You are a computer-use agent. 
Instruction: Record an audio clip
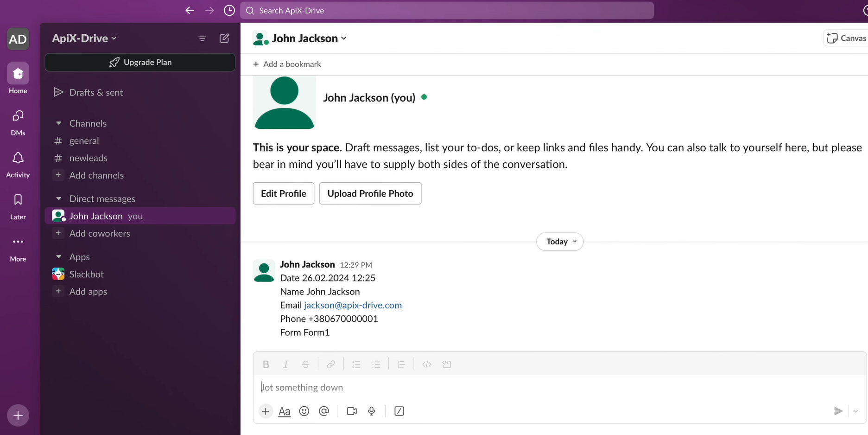coord(371,411)
